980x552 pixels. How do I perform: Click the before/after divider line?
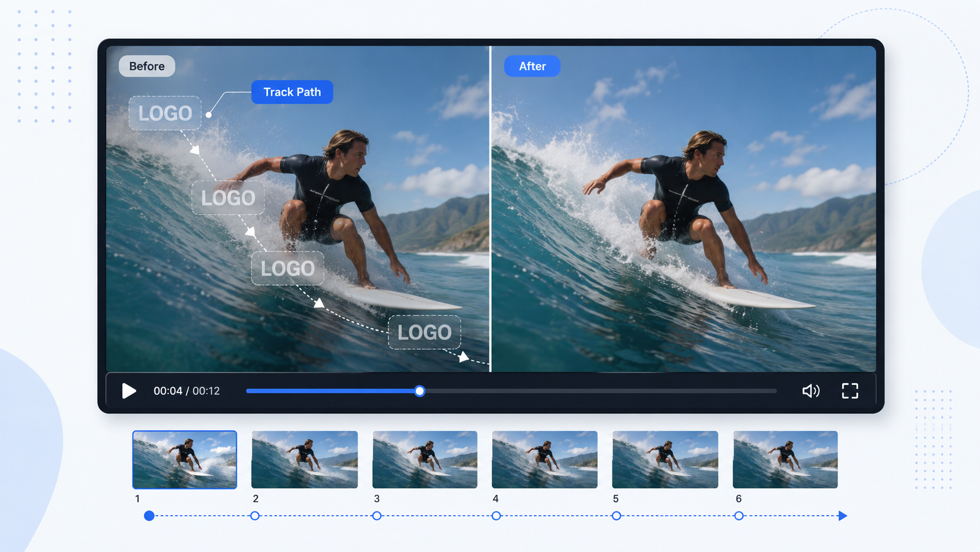491,209
